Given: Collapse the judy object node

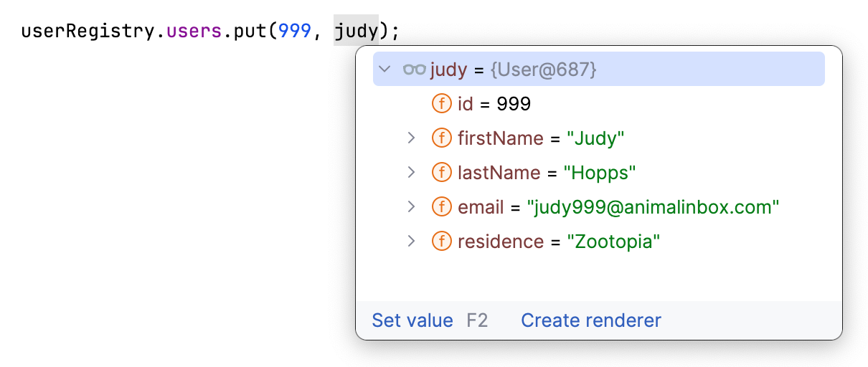Looking at the screenshot, I should (x=385, y=70).
